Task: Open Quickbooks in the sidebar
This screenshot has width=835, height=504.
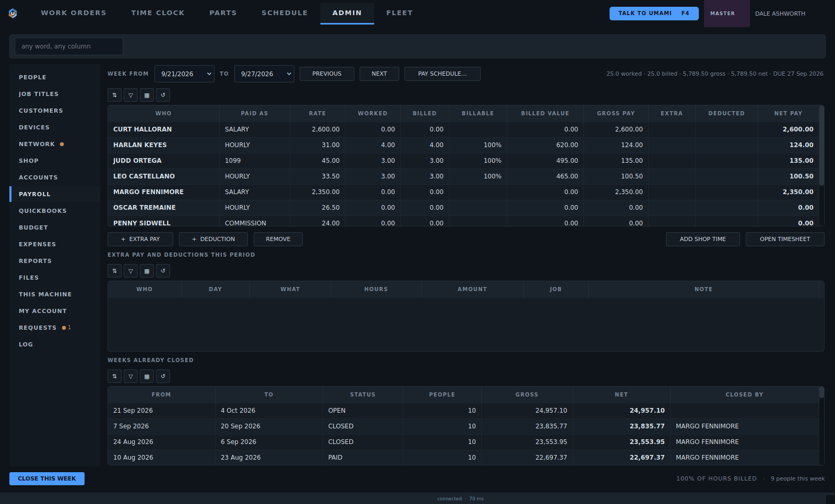Action: [x=55, y=211]
